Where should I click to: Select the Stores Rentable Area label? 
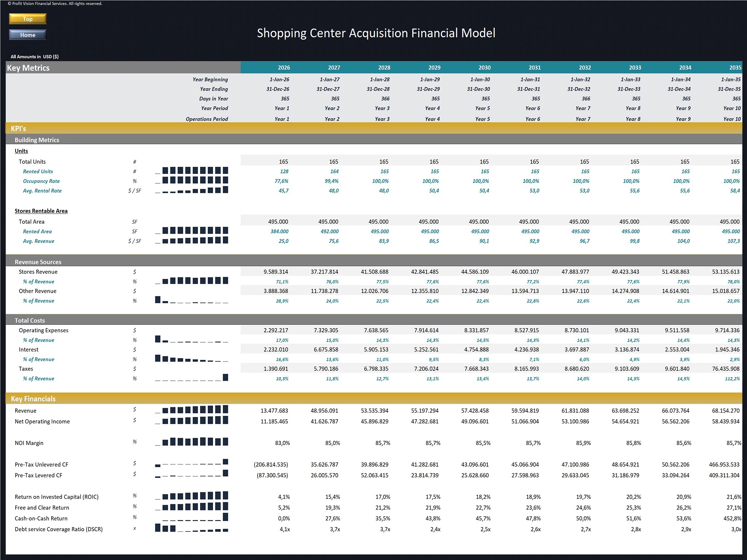coord(41,211)
